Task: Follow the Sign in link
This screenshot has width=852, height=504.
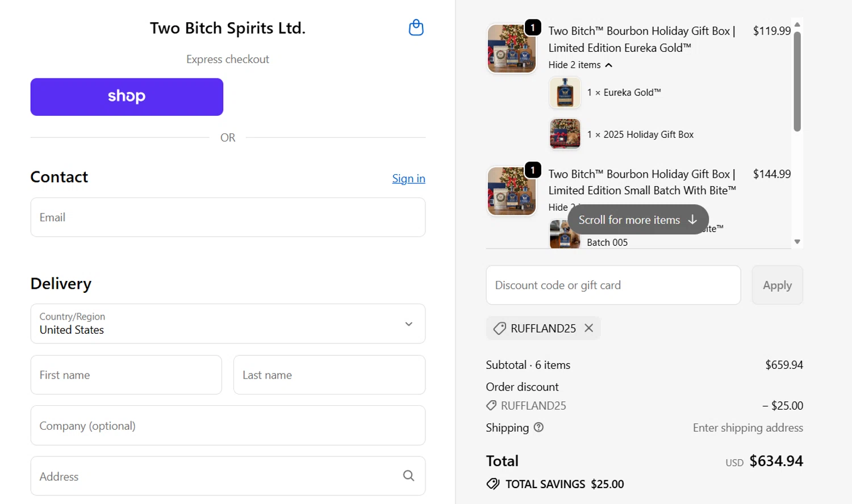Action: click(x=408, y=179)
